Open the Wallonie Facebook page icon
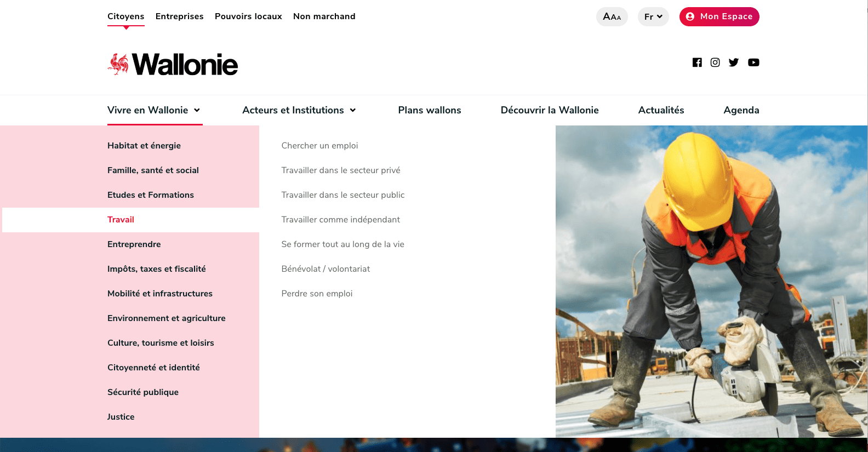This screenshot has width=868, height=452. 697,62
